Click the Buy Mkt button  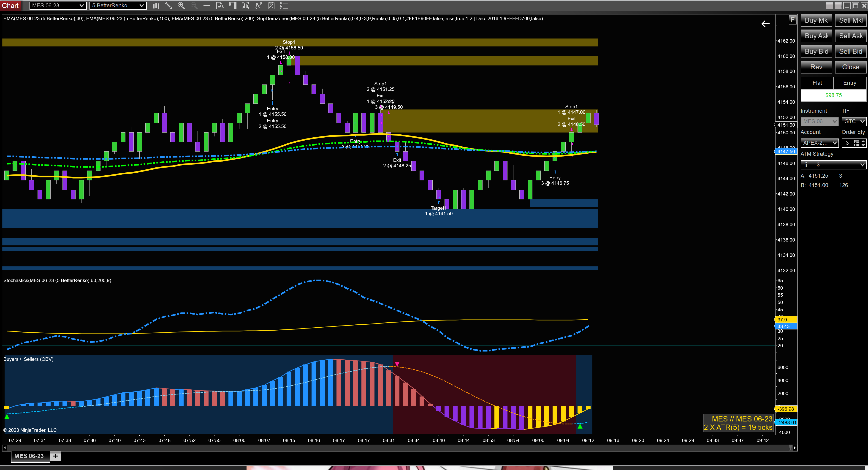816,20
